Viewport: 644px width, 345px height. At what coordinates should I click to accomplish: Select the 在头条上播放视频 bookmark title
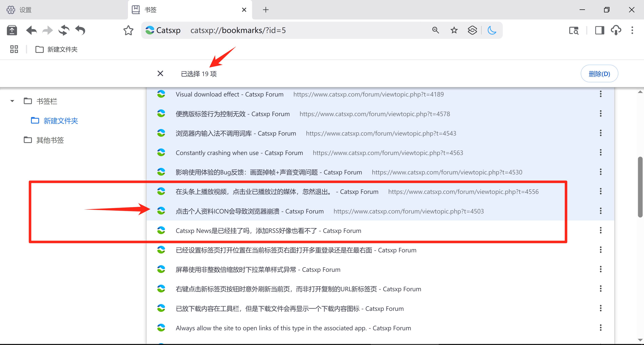click(x=277, y=192)
